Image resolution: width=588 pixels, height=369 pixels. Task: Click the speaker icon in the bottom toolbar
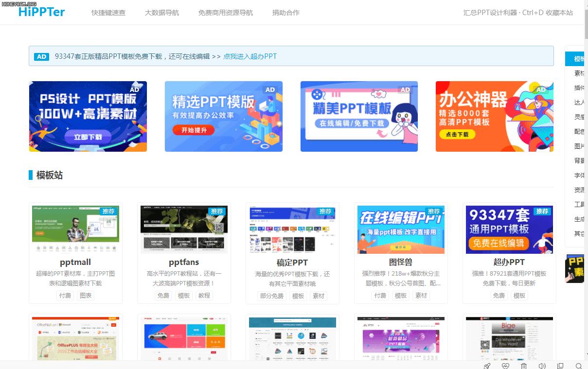pyautogui.click(x=542, y=366)
